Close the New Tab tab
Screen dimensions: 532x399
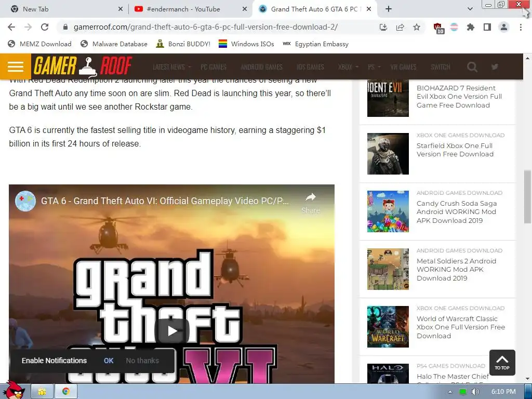[x=120, y=9]
